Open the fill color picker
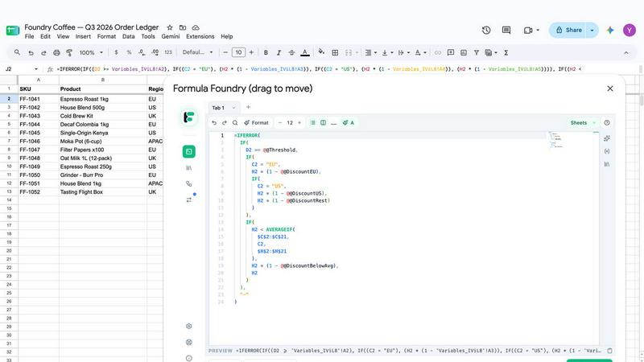 coord(321,52)
